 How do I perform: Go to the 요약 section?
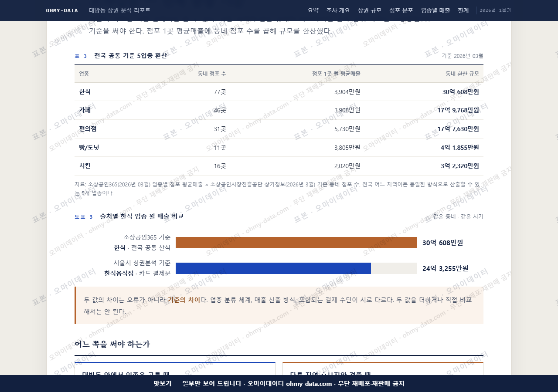313,10
